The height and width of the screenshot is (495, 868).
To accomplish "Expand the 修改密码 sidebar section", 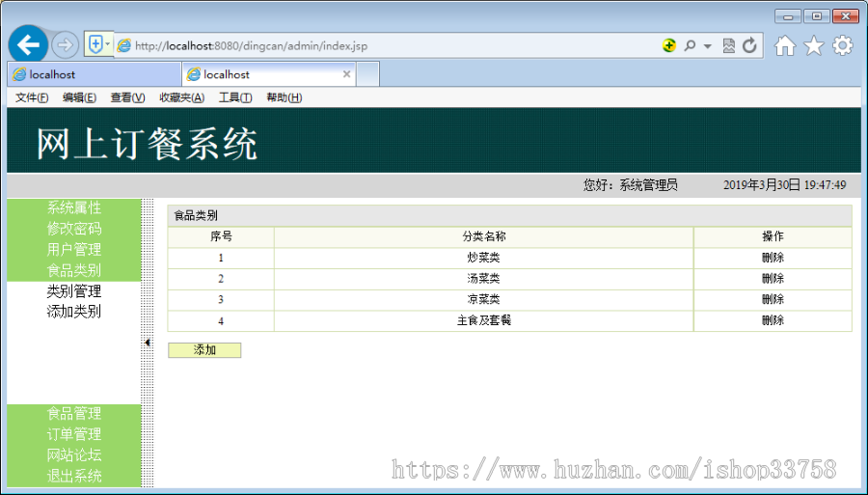I will tap(73, 228).
